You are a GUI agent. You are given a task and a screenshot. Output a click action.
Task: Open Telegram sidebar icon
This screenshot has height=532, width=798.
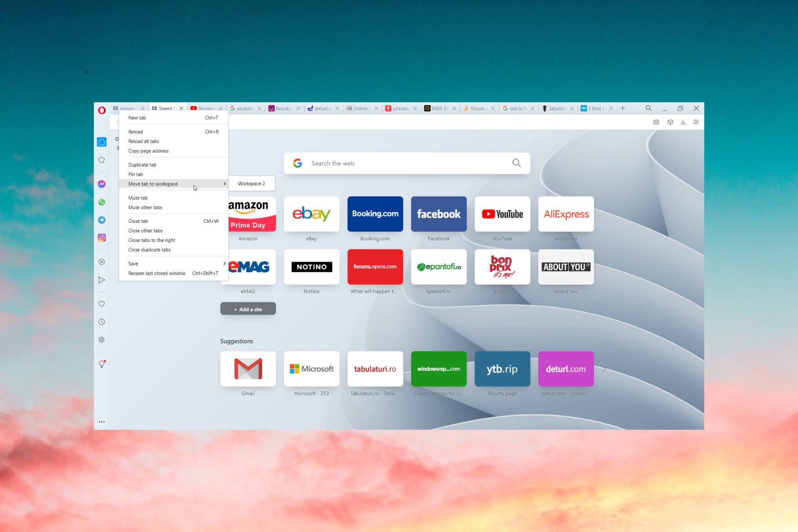(102, 220)
